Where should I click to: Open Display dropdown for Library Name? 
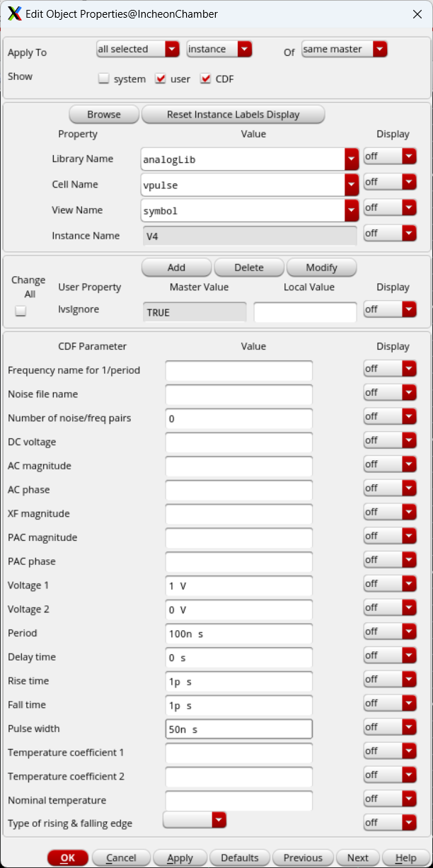[390, 156]
